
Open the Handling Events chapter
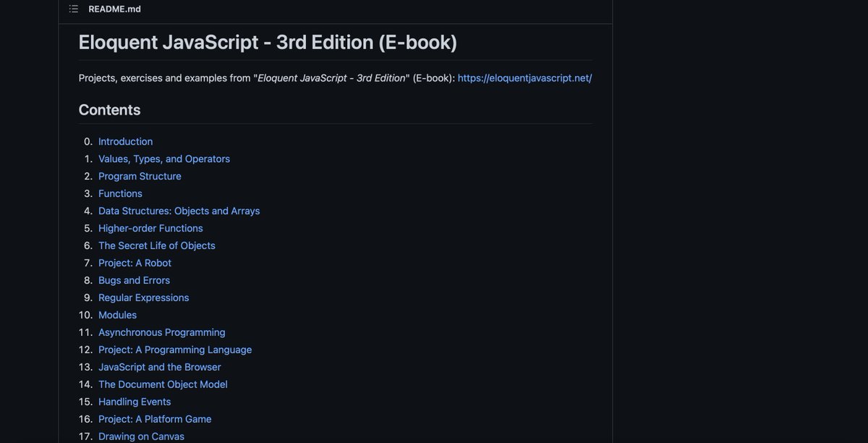pos(135,402)
